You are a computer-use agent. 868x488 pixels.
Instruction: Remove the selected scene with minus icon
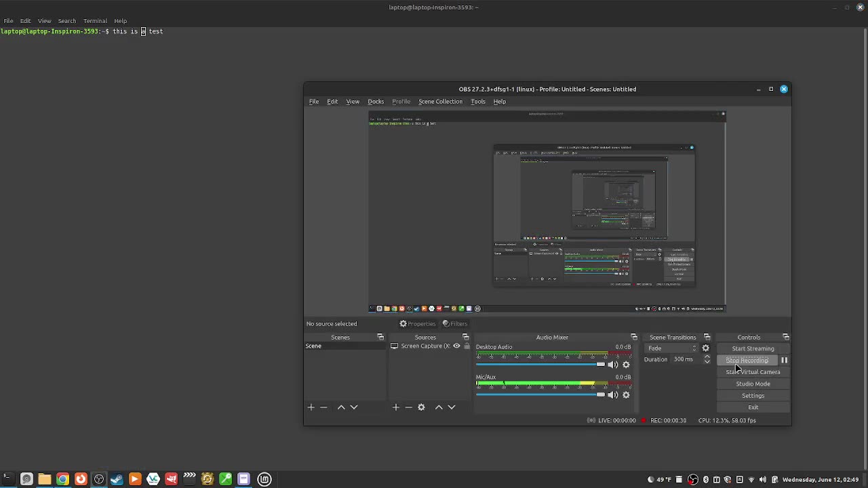[x=323, y=407]
